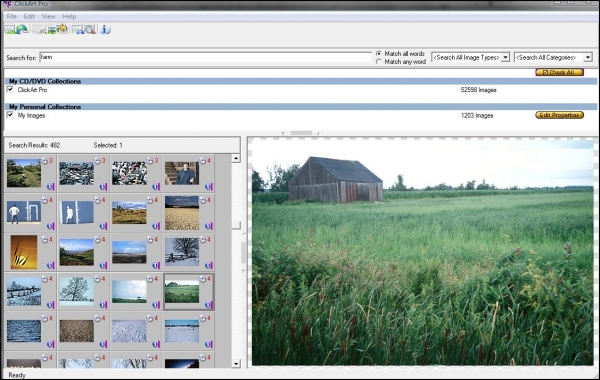Viewport: 600px width, 380px height.
Task: Click the globe web icon in toolbar
Action: 22,29
